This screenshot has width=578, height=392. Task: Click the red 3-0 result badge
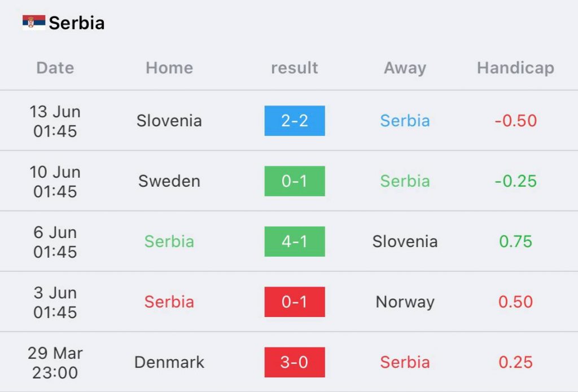point(295,362)
